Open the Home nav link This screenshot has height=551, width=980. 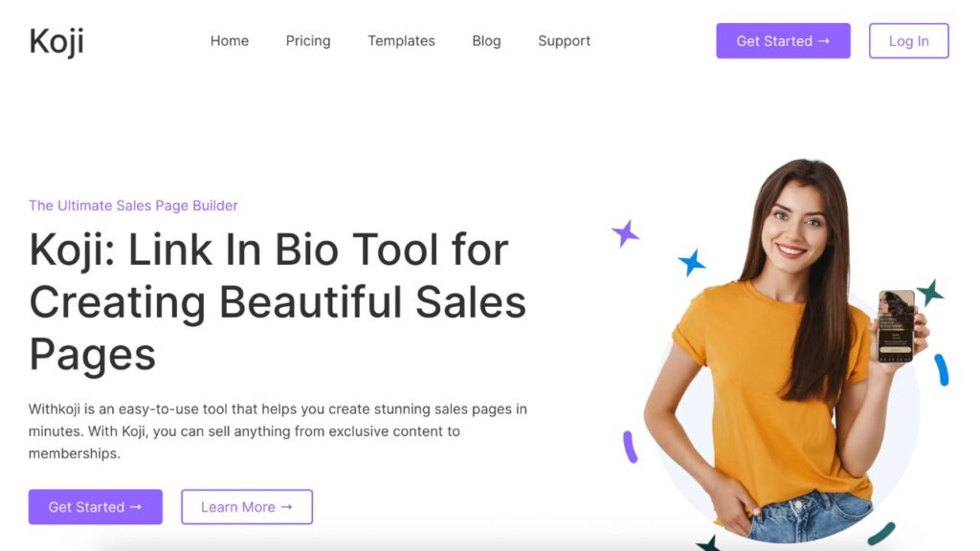click(230, 40)
